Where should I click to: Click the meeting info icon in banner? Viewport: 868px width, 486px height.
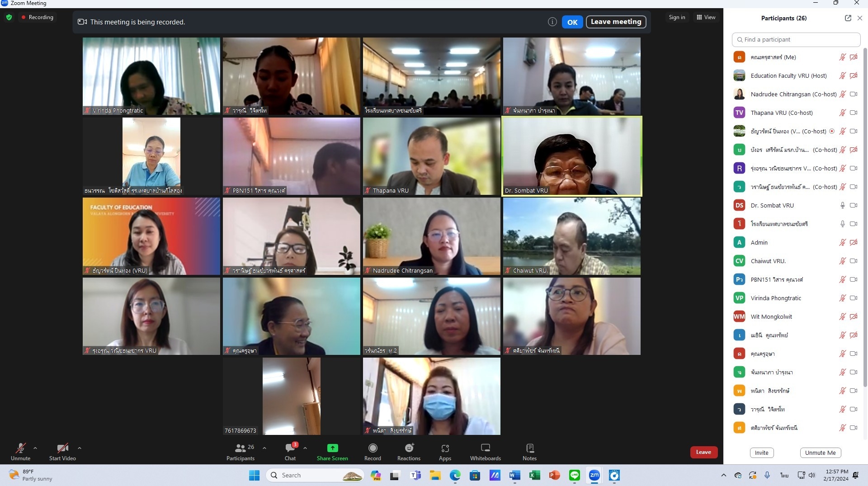pos(552,22)
